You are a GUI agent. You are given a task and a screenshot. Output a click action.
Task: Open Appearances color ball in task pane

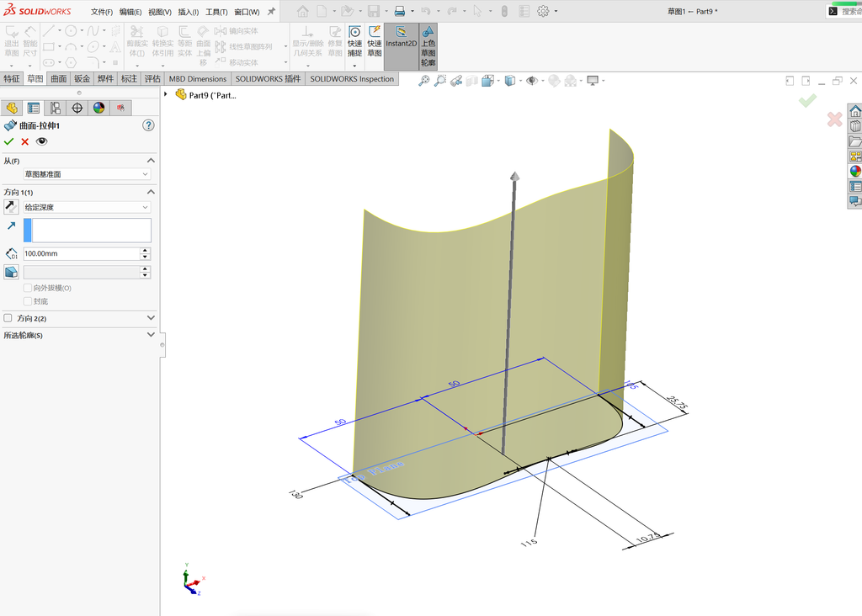click(855, 171)
